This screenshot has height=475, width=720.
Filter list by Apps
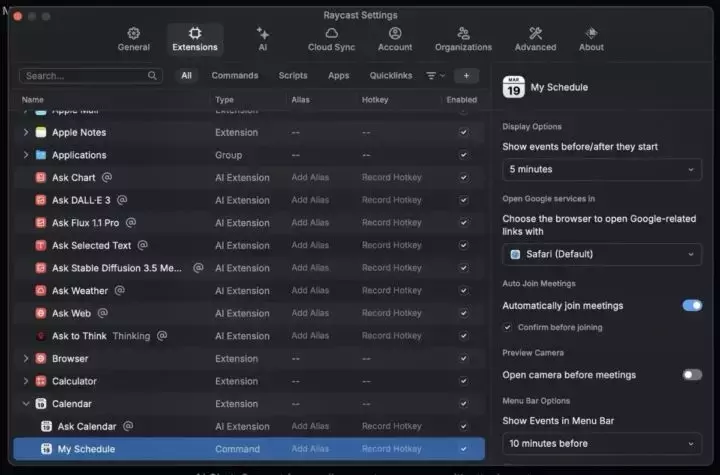click(338, 75)
